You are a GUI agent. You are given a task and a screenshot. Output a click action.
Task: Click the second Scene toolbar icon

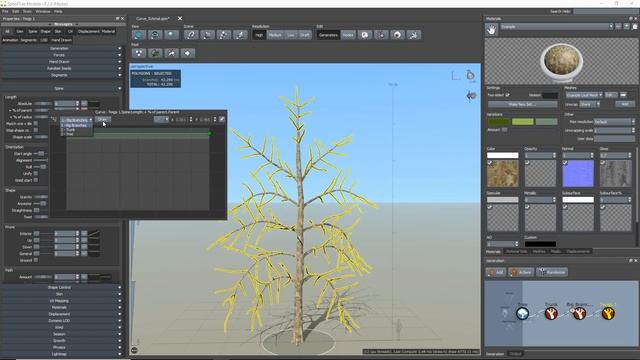(x=207, y=35)
